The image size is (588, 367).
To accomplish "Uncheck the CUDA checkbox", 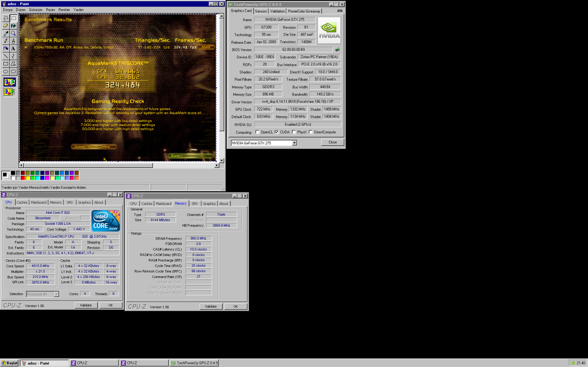I will coord(276,132).
